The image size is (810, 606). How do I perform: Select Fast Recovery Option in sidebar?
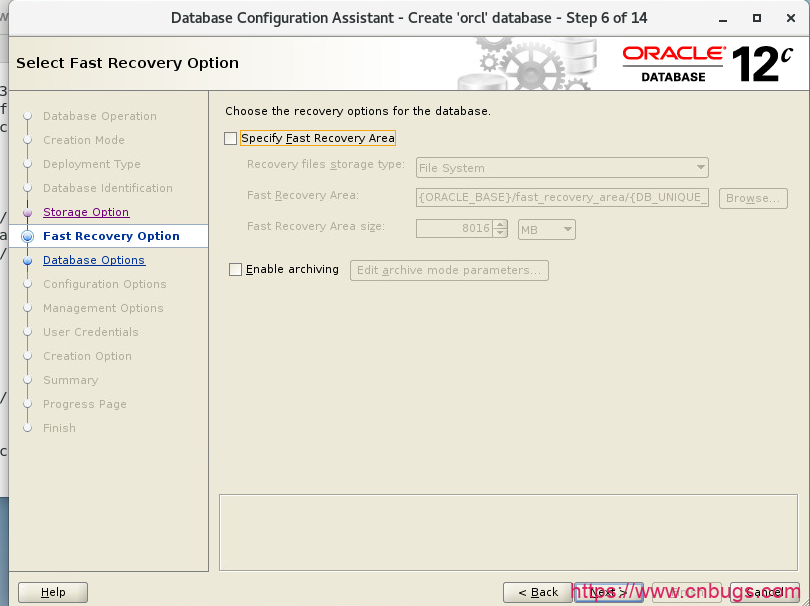[111, 236]
